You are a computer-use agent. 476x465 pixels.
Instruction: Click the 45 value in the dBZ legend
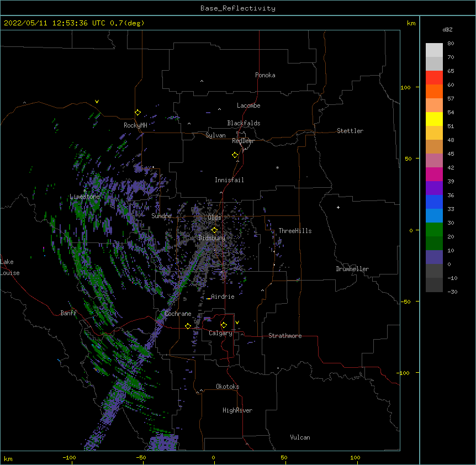pos(451,154)
